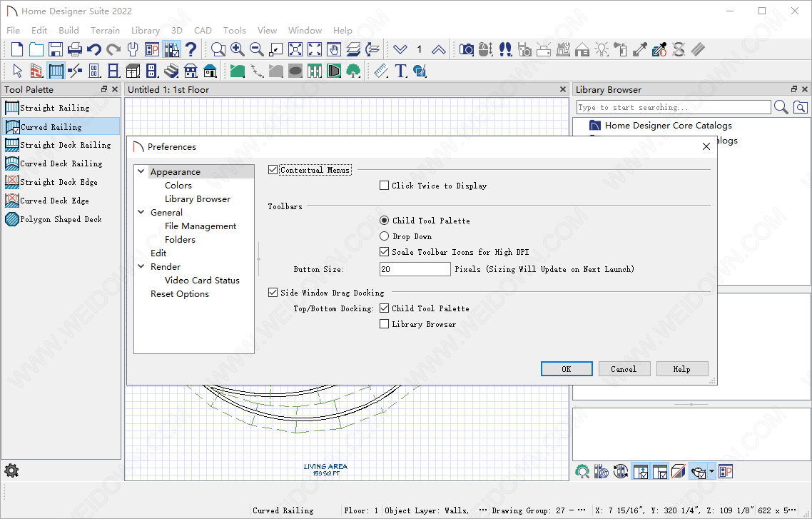This screenshot has width=812, height=519.
Task: Click the Library Browser search field
Action: 674,107
